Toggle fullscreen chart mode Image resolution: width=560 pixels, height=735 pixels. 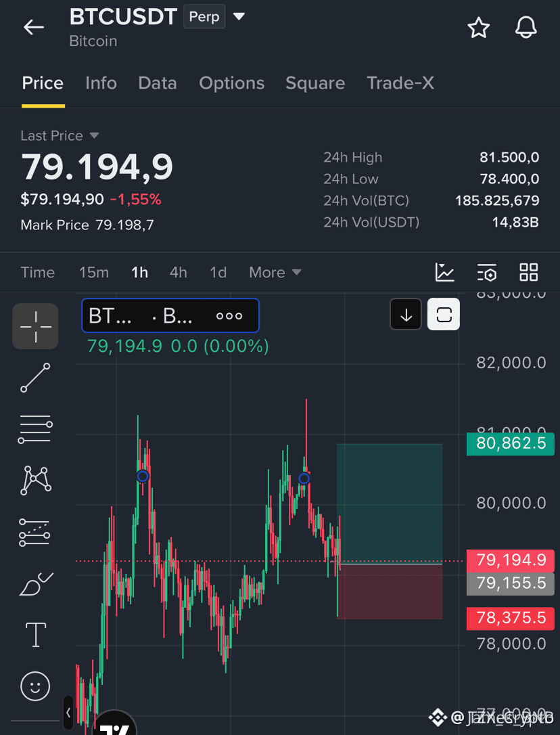tap(444, 314)
